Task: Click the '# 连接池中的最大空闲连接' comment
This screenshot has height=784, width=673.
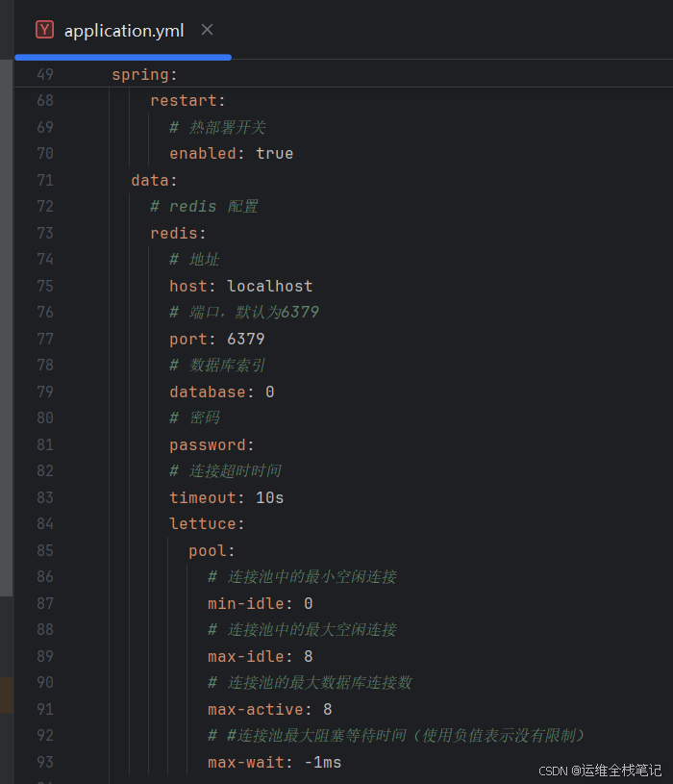Action: click(303, 629)
